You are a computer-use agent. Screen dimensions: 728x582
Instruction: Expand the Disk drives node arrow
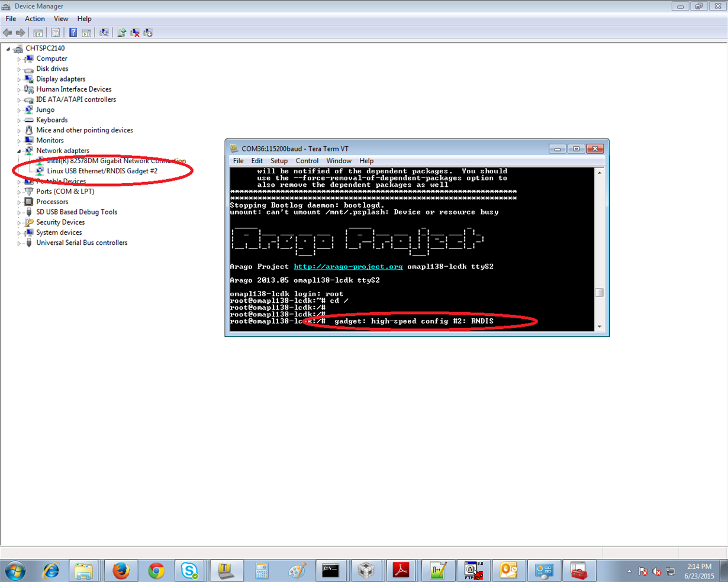[19, 69]
